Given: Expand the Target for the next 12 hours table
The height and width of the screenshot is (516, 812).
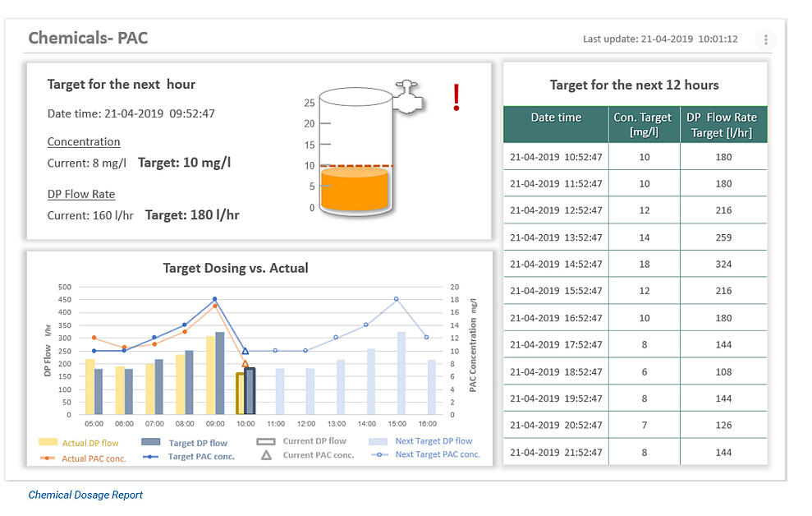Looking at the screenshot, I should point(635,85).
